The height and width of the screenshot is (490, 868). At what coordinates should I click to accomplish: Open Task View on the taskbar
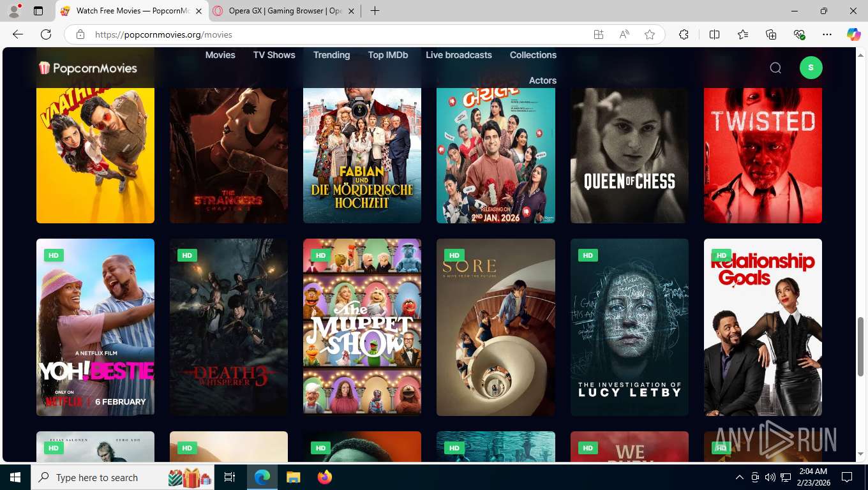[x=230, y=477]
